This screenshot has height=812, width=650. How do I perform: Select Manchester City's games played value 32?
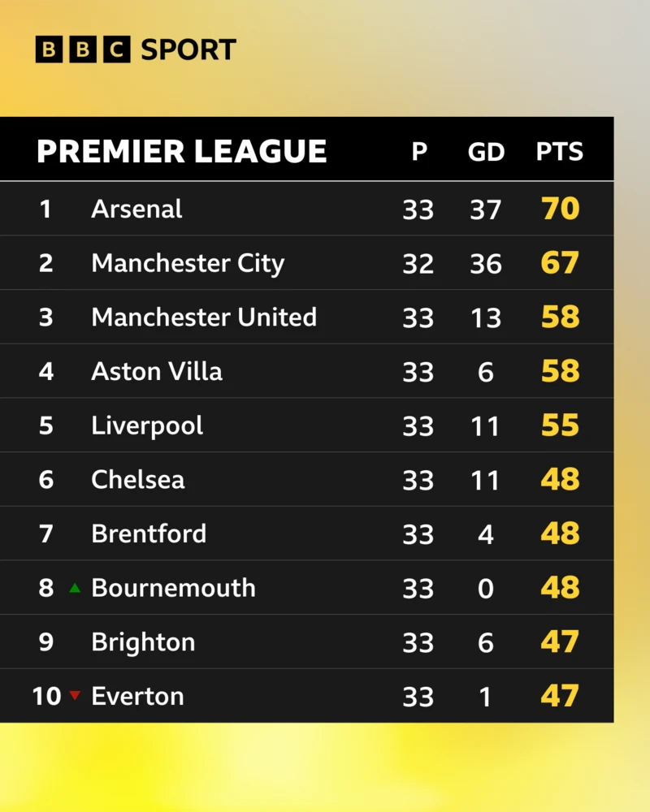click(x=418, y=264)
